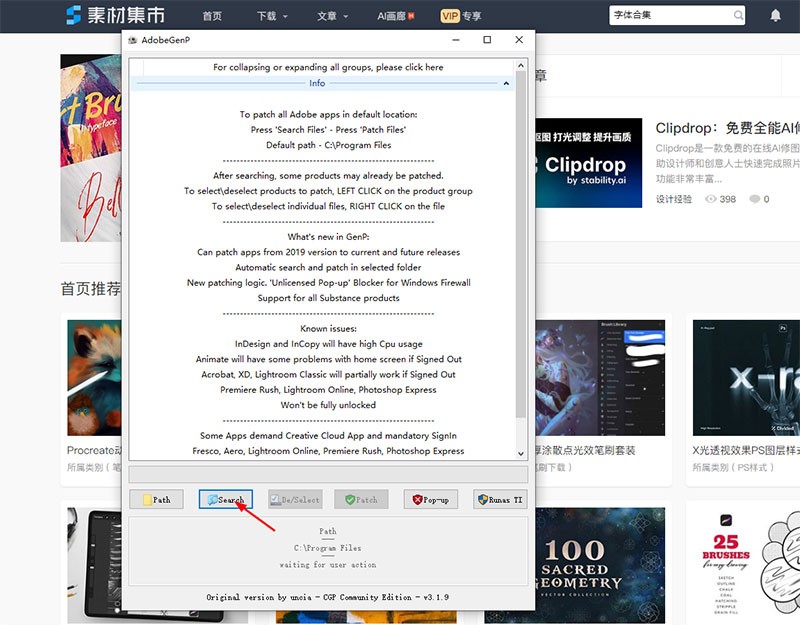This screenshot has height=625, width=800.
Task: Click the empty progress bar in AdobeGenP
Action: tap(328, 474)
